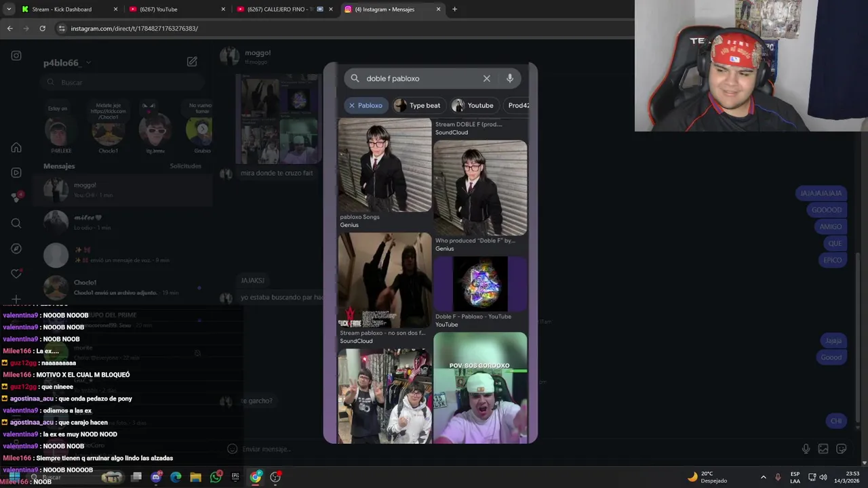
Task: Open Notifications heart icon in sidebar
Action: pos(16,274)
